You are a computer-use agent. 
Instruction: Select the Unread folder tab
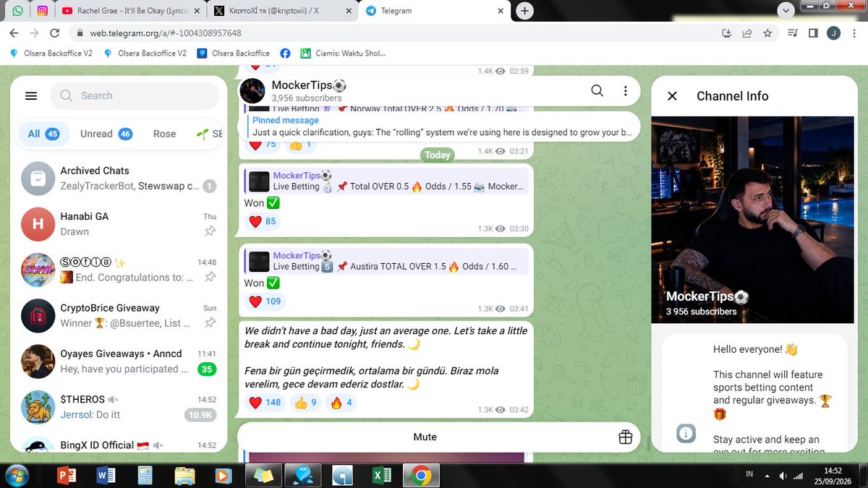click(106, 134)
